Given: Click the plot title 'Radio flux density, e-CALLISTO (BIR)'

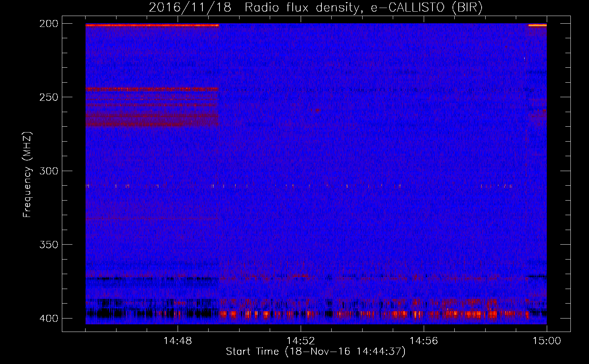Looking at the screenshot, I should click(364, 8).
